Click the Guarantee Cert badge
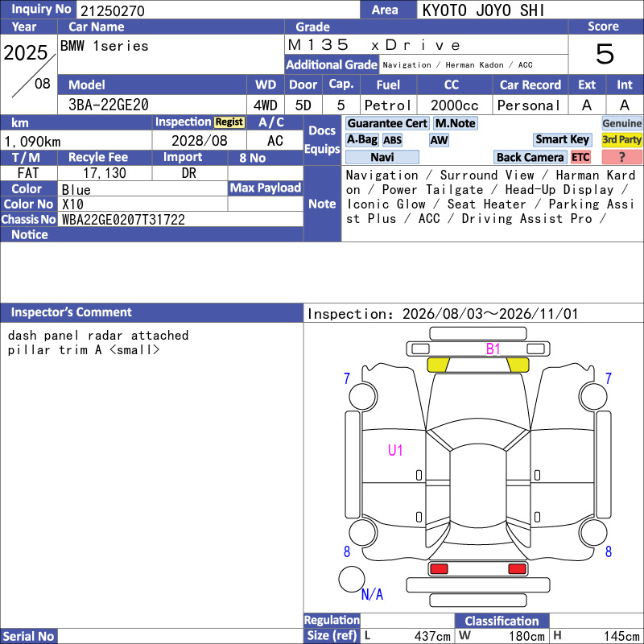644x644 pixels. [x=387, y=123]
